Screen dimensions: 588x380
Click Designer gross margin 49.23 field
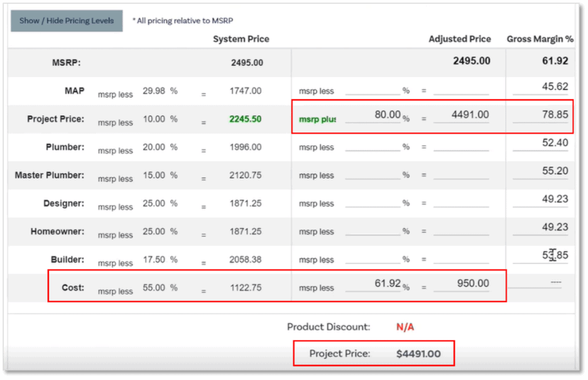pyautogui.click(x=540, y=199)
